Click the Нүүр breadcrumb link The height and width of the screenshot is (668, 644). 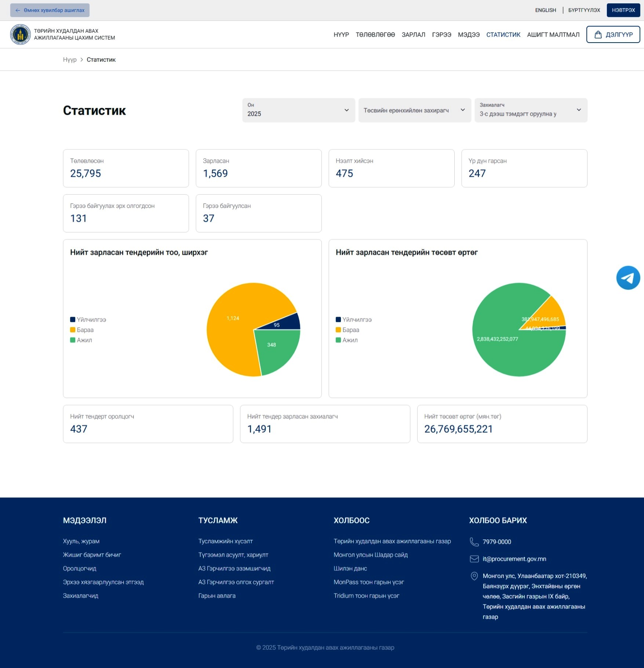coord(70,60)
